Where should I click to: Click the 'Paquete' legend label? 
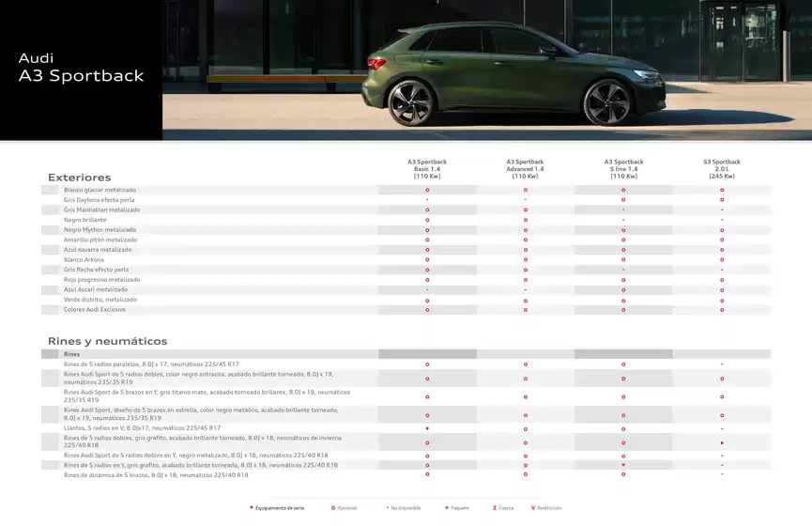460,508
